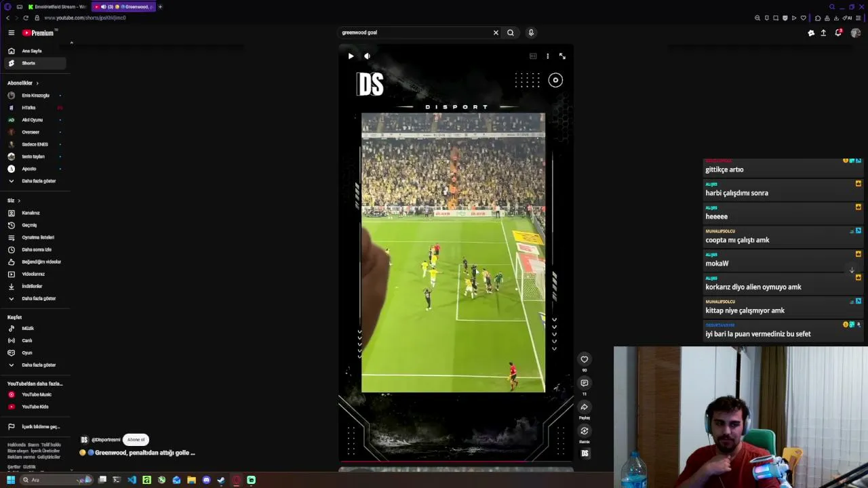Viewport: 868px width, 488px height.
Task: Click the youtube.com address bar
Action: coord(85,18)
